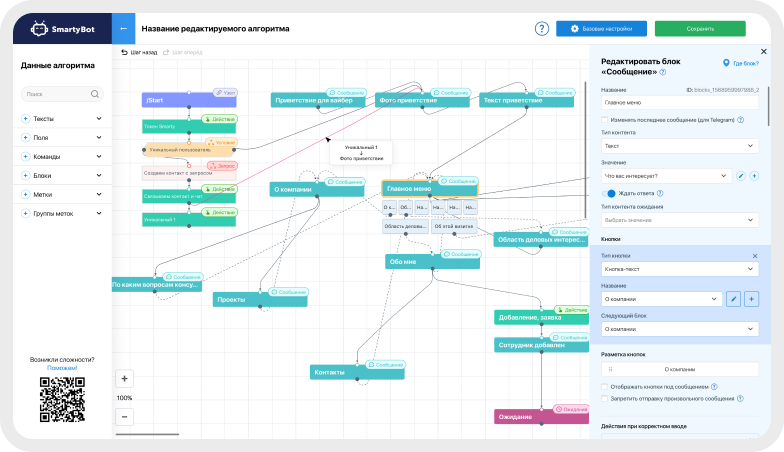Expand the Поля section chevron
Viewport: 784px width, 452px height.
coord(99,138)
